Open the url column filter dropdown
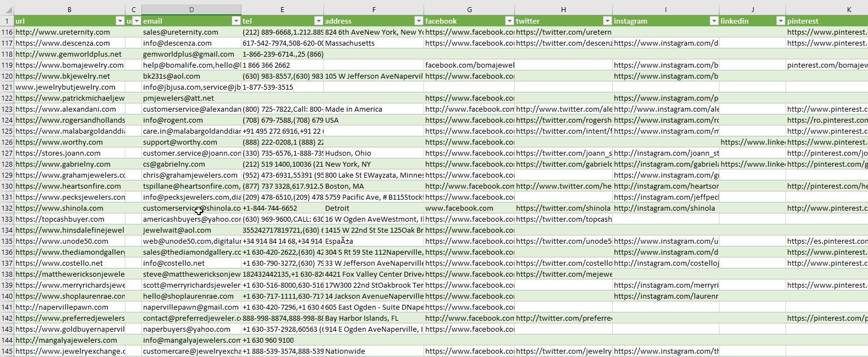Image resolution: width=868 pixels, height=357 pixels. [120, 21]
